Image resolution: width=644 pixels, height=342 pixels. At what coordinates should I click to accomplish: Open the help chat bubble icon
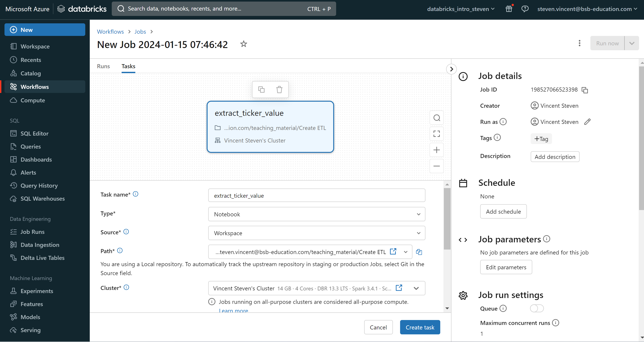coord(525,9)
